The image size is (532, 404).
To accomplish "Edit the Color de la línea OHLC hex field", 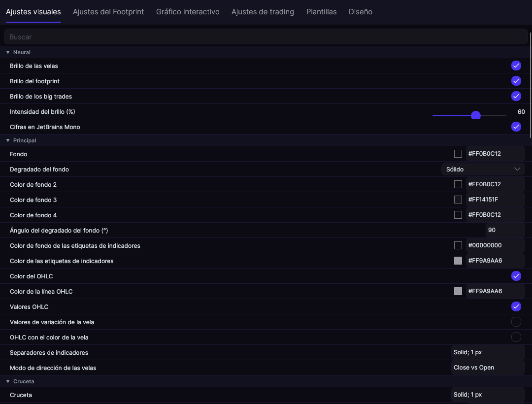I will pyautogui.click(x=495, y=291).
